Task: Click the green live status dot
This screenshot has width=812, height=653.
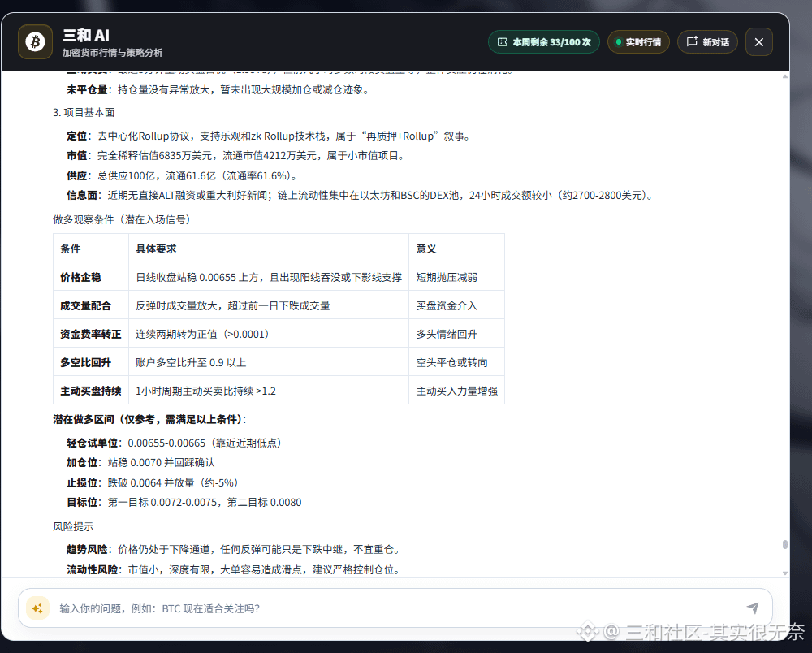Action: [618, 42]
